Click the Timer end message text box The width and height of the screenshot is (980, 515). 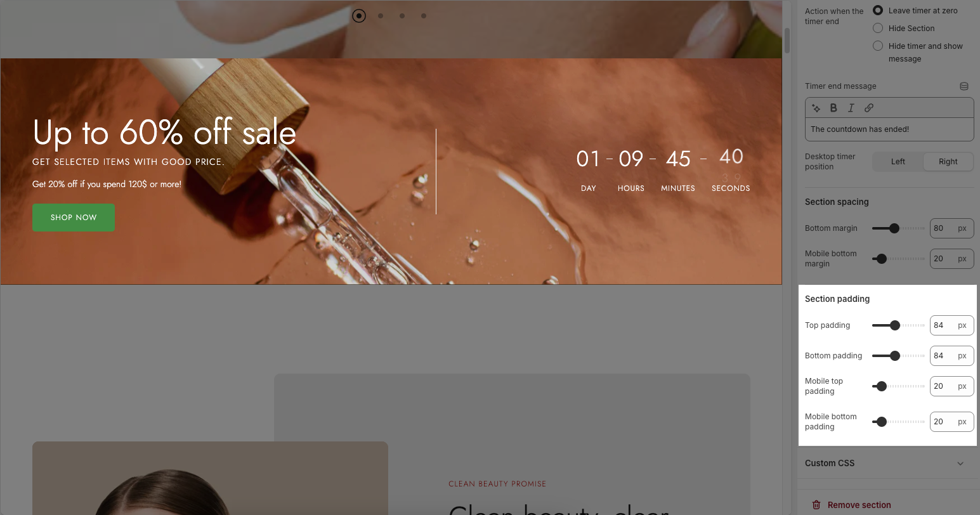coord(889,129)
